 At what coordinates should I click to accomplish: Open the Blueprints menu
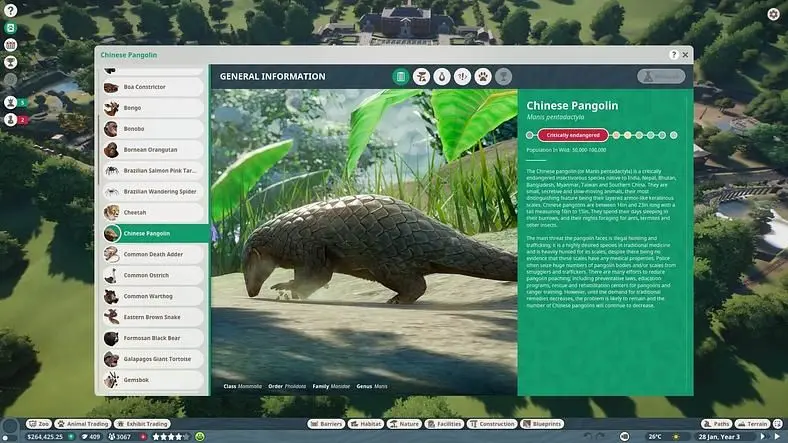(542, 424)
